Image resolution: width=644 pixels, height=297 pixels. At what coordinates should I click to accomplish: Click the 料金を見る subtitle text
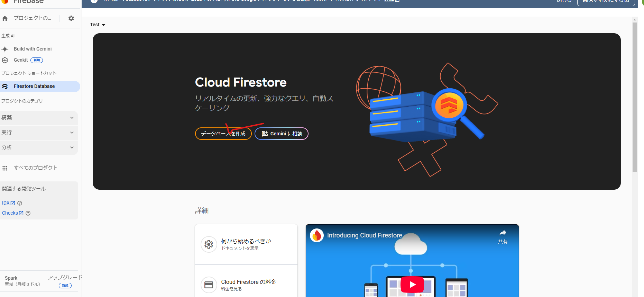(232, 289)
